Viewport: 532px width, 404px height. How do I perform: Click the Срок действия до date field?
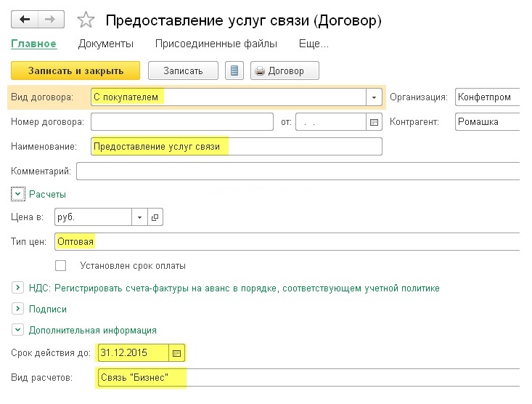(134, 353)
